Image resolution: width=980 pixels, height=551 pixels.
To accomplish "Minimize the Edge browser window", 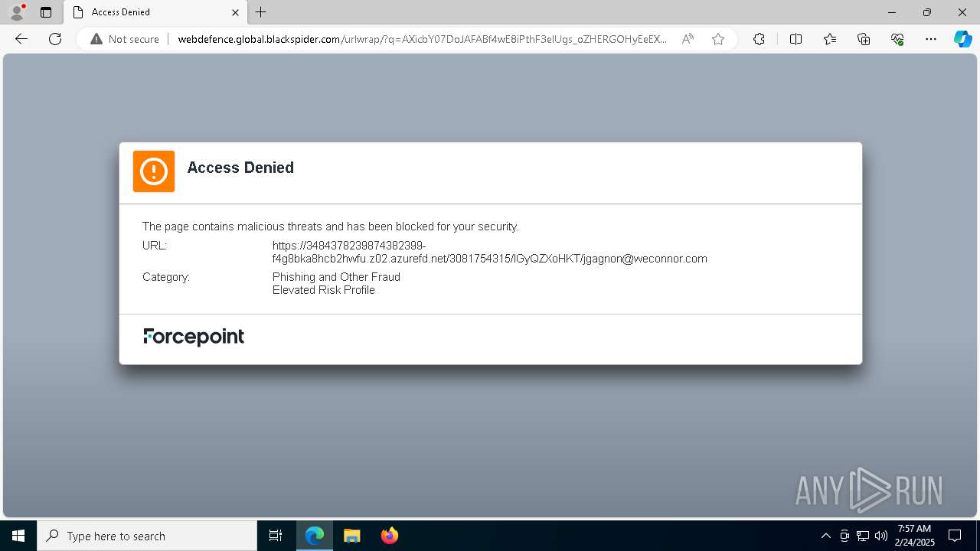I will (892, 12).
